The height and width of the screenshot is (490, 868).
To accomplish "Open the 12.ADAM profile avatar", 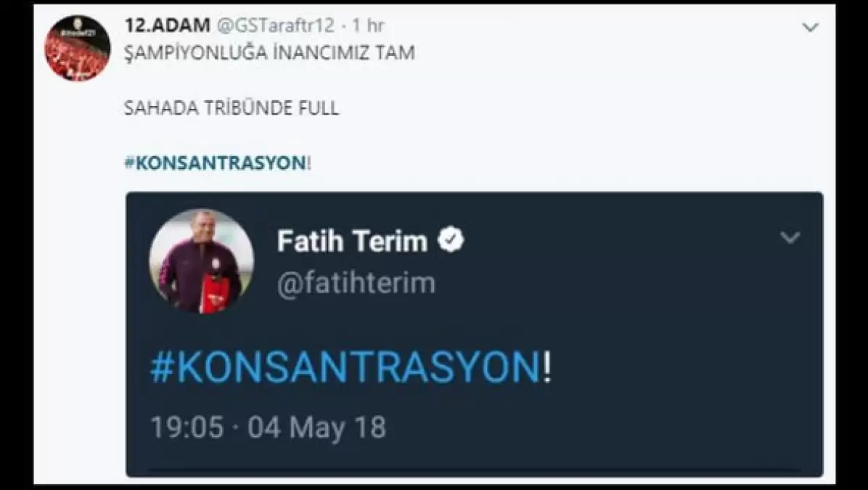I will tap(78, 48).
